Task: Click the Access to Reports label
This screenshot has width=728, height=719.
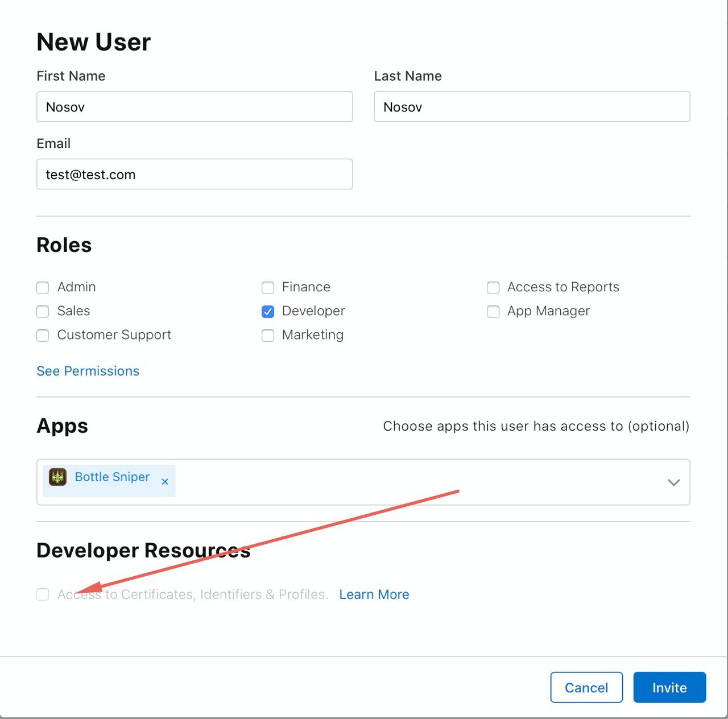Action: (x=563, y=287)
